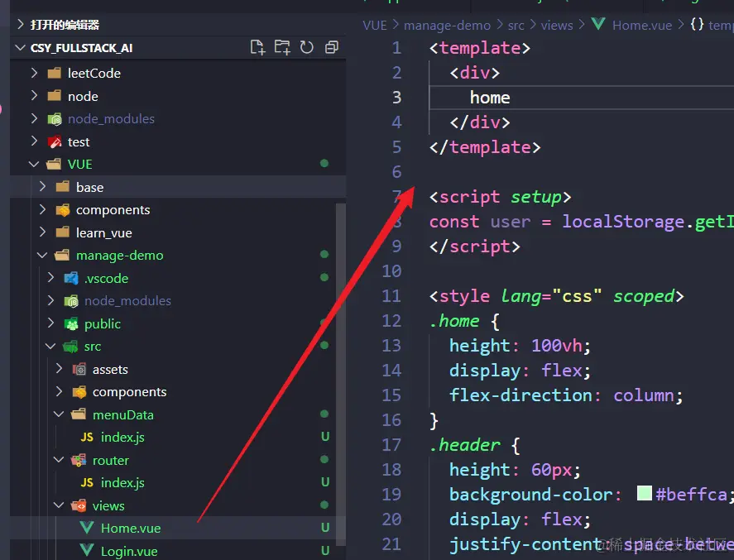734x560 pixels.
Task: Click the #beffca color swatch on line 19
Action: tap(645, 493)
